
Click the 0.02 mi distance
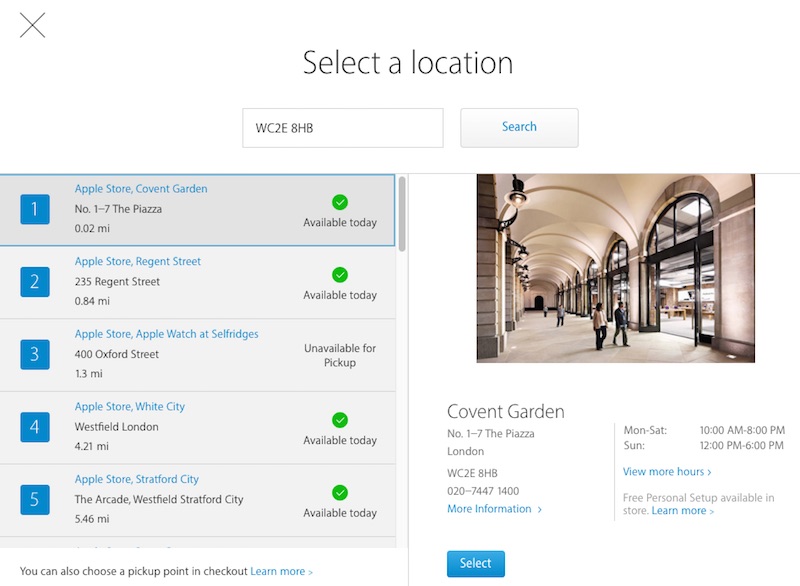point(92,228)
